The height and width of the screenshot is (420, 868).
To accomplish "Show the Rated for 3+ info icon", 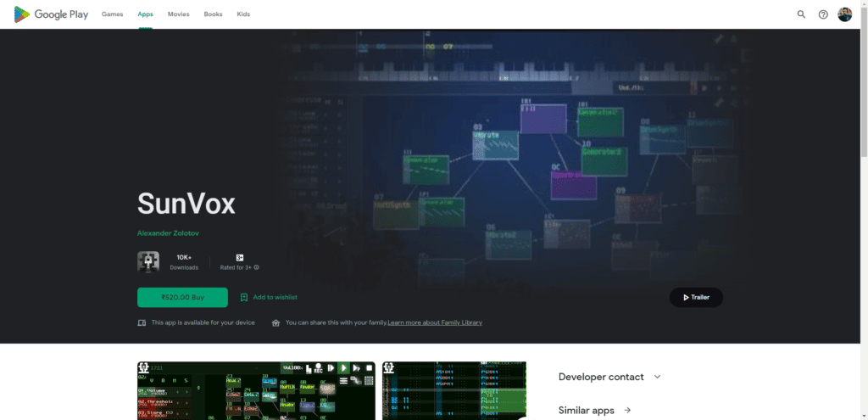I will click(x=256, y=267).
